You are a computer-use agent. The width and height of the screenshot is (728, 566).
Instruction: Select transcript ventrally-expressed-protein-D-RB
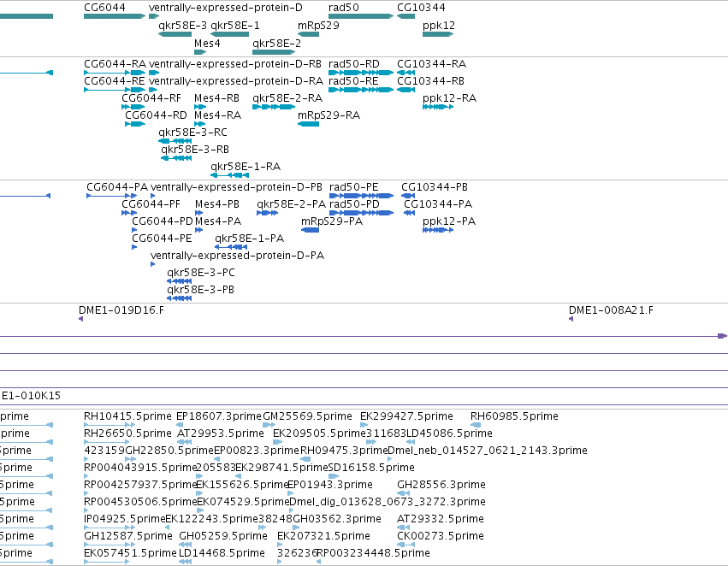click(x=235, y=64)
